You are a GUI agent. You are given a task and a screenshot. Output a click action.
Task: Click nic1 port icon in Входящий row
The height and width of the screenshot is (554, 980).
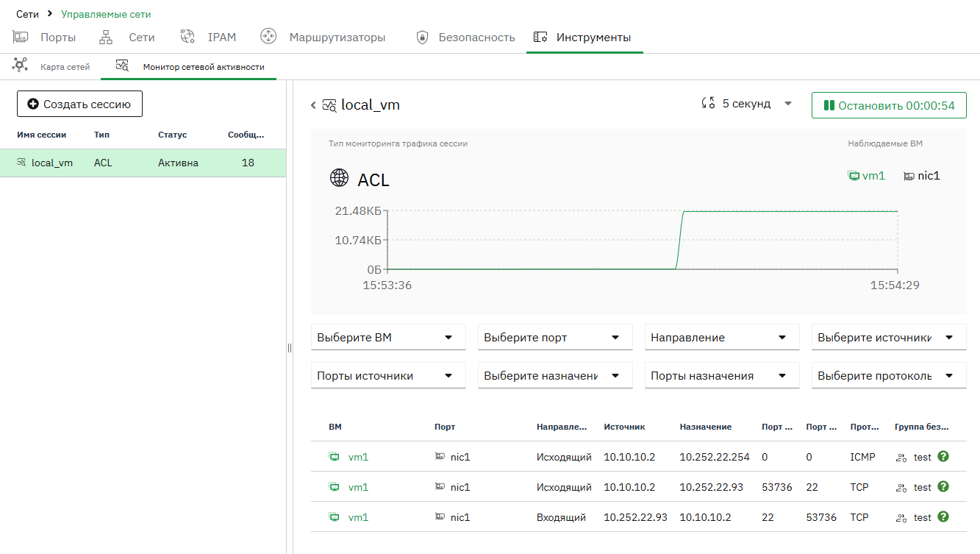(x=440, y=517)
